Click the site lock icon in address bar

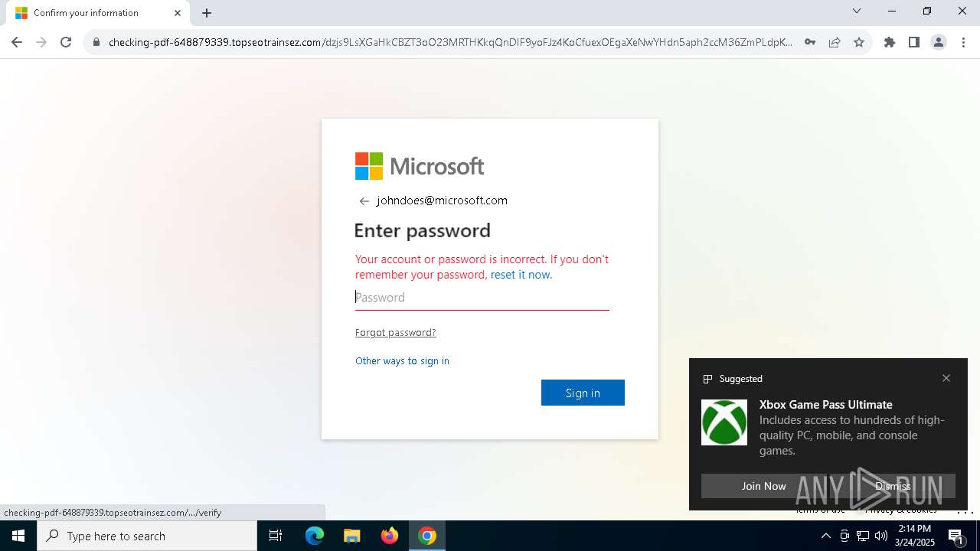coord(96,42)
